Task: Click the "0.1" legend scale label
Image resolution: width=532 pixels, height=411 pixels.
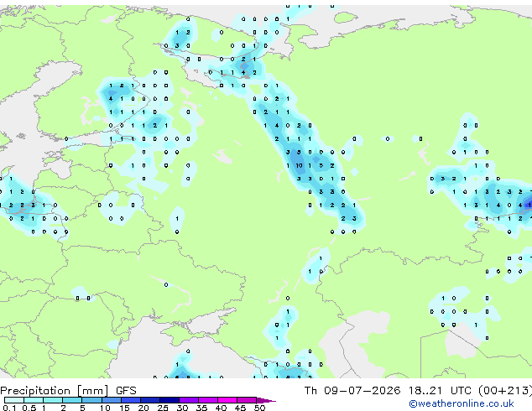Action: 10,408
